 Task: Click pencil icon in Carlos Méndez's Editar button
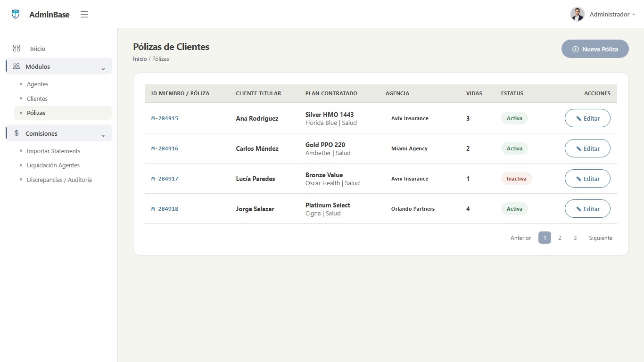(x=578, y=149)
